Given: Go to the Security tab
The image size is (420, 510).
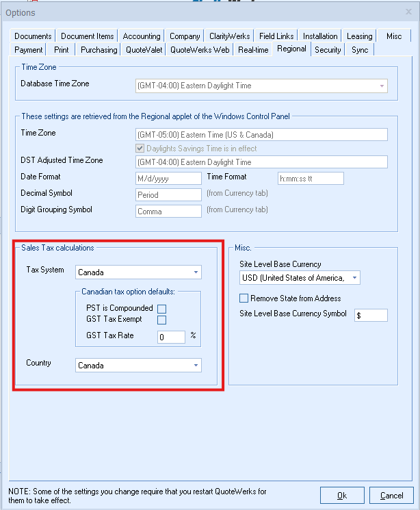Looking at the screenshot, I should point(328,50).
